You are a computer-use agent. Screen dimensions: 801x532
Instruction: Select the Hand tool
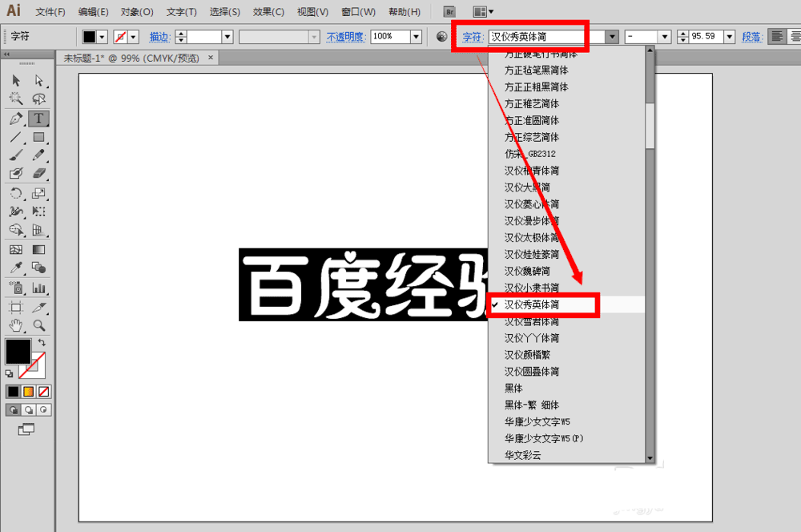pyautogui.click(x=16, y=325)
